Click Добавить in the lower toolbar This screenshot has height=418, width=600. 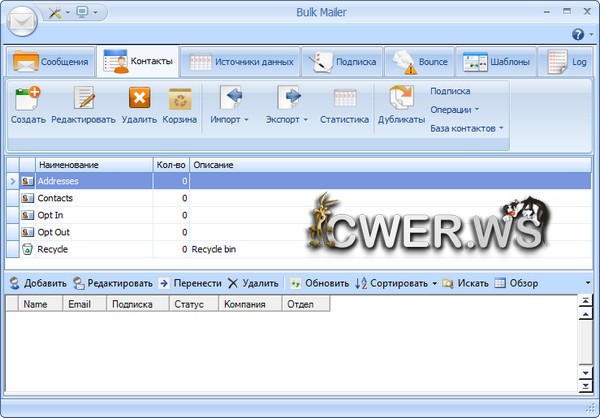(x=38, y=283)
